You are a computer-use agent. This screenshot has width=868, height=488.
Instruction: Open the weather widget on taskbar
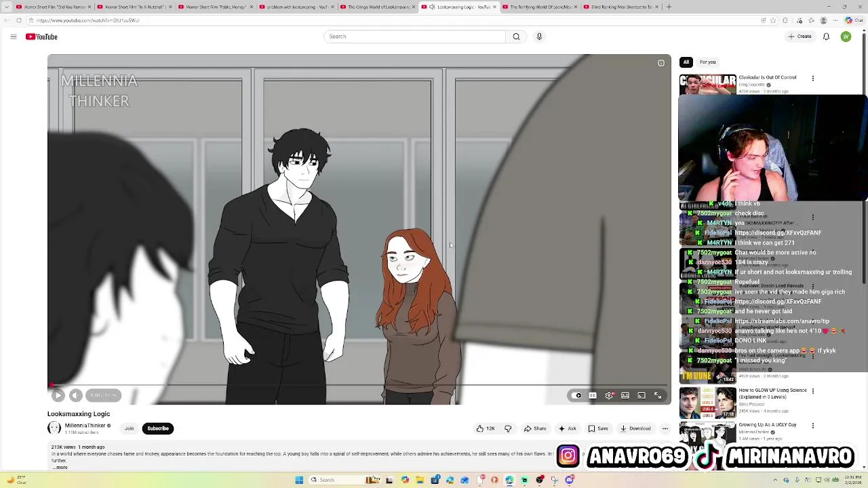pyautogui.click(x=17, y=480)
